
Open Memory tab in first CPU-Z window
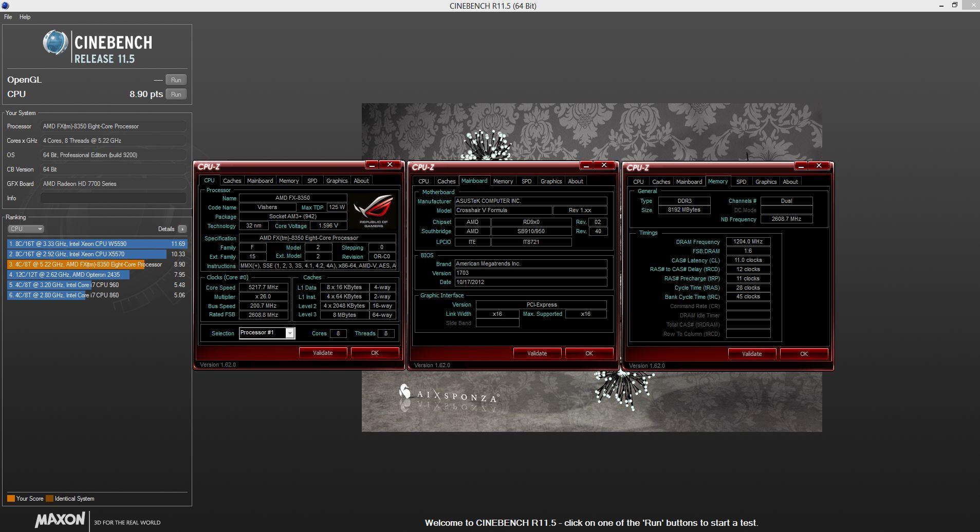tap(289, 181)
